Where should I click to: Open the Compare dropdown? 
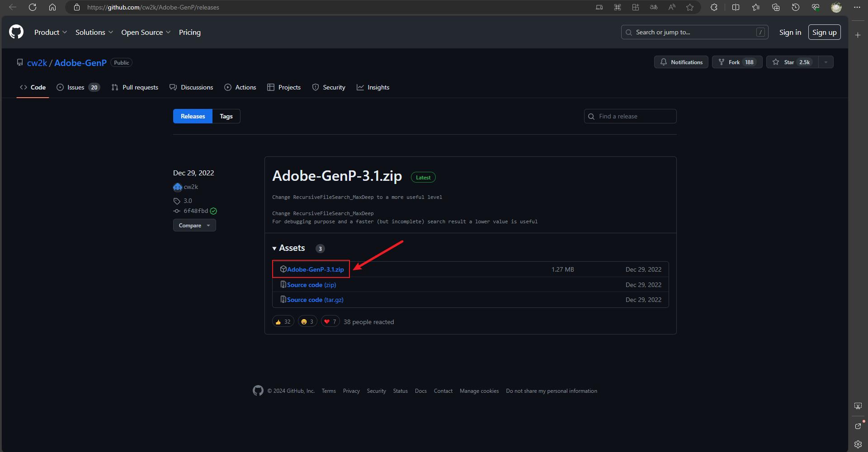pos(194,226)
